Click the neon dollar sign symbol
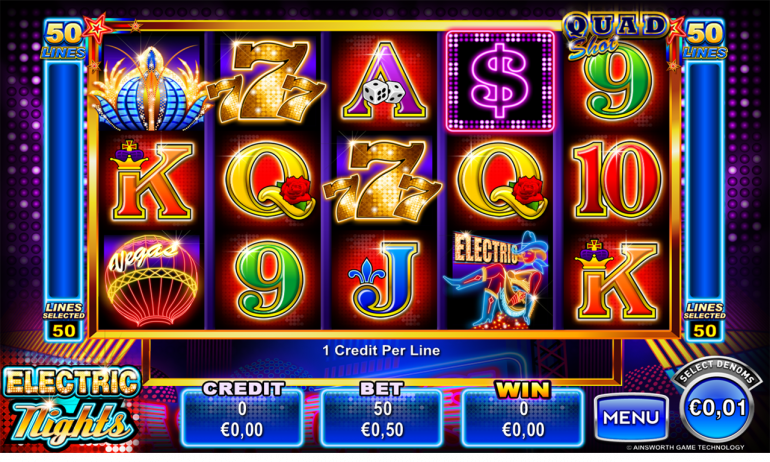The height and width of the screenshot is (462, 770). click(500, 81)
